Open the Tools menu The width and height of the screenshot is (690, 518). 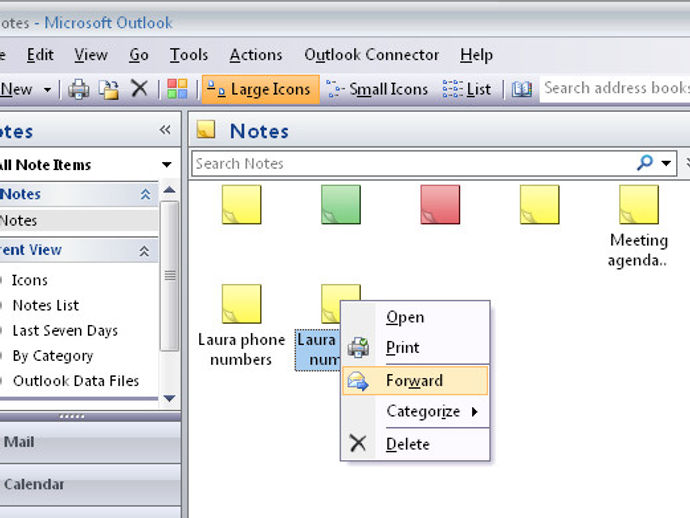tap(189, 55)
